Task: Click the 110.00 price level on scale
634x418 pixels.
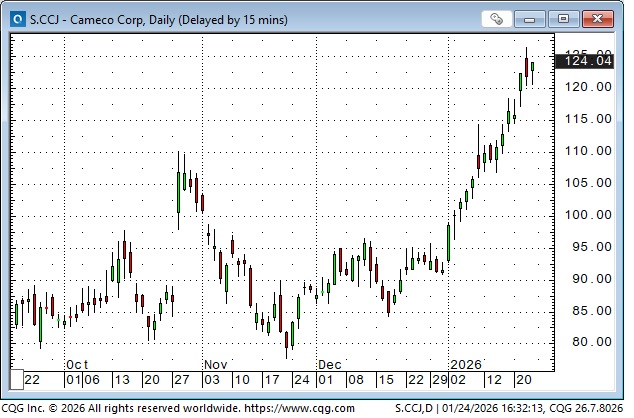Action: click(x=588, y=151)
